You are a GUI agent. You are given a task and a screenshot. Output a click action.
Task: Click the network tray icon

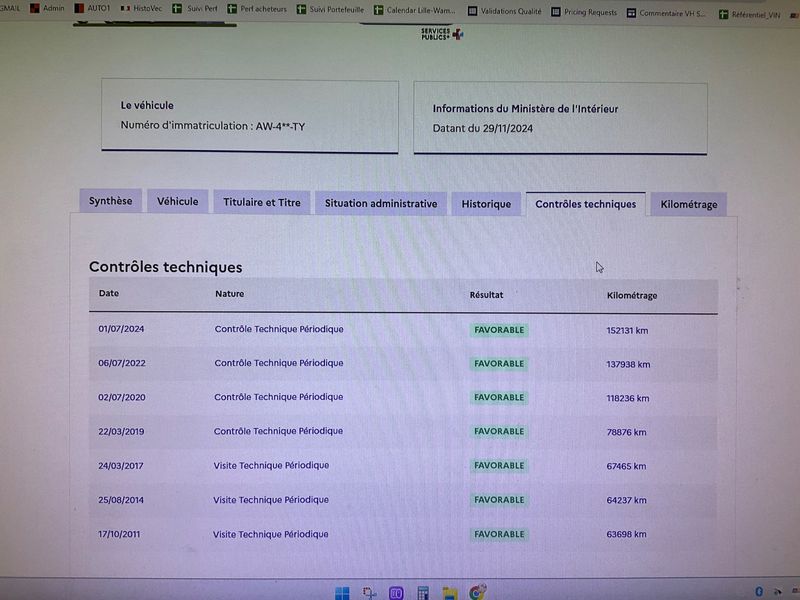(x=778, y=592)
